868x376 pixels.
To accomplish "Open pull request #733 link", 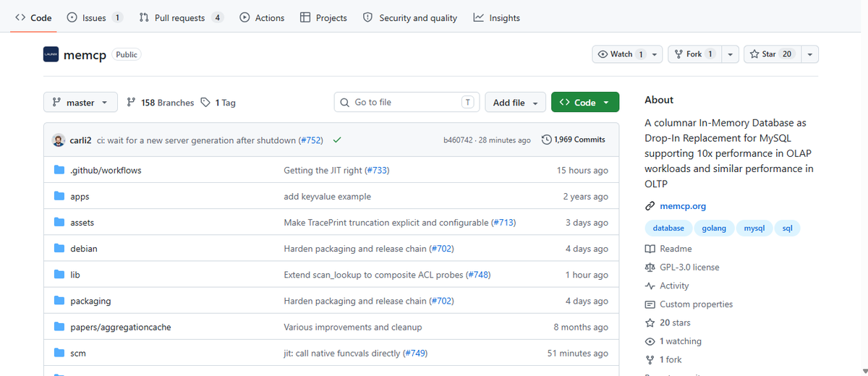I will [377, 171].
